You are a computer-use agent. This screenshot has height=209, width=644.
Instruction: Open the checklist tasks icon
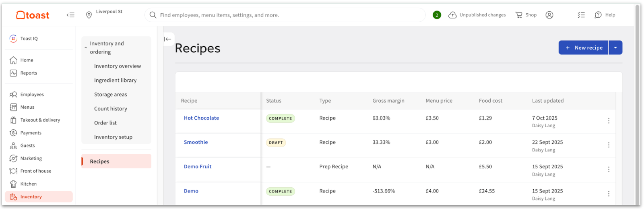coord(581,15)
